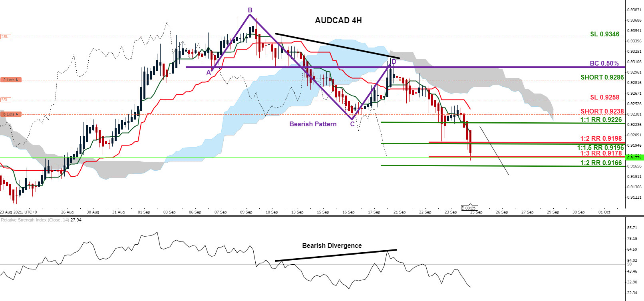Click point C label of the pattern
The height and width of the screenshot is (301, 644).
point(352,124)
